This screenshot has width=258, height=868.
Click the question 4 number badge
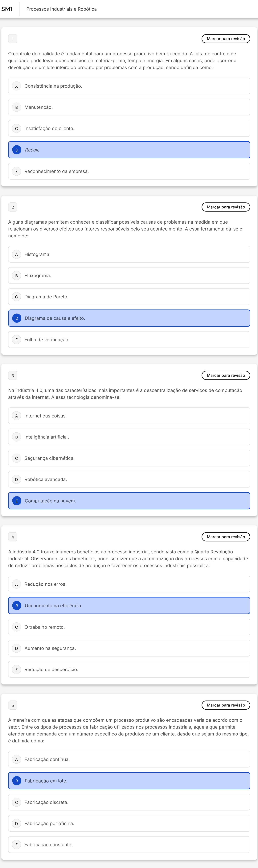tap(13, 537)
